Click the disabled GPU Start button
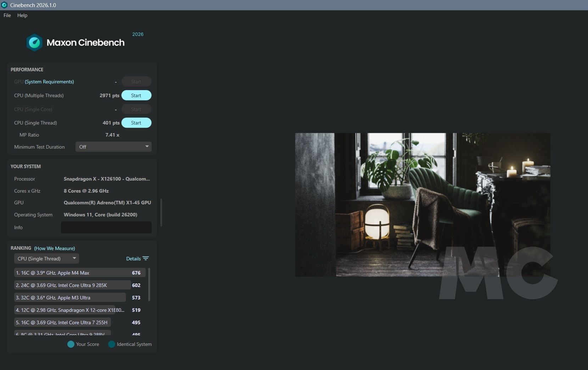 point(136,82)
